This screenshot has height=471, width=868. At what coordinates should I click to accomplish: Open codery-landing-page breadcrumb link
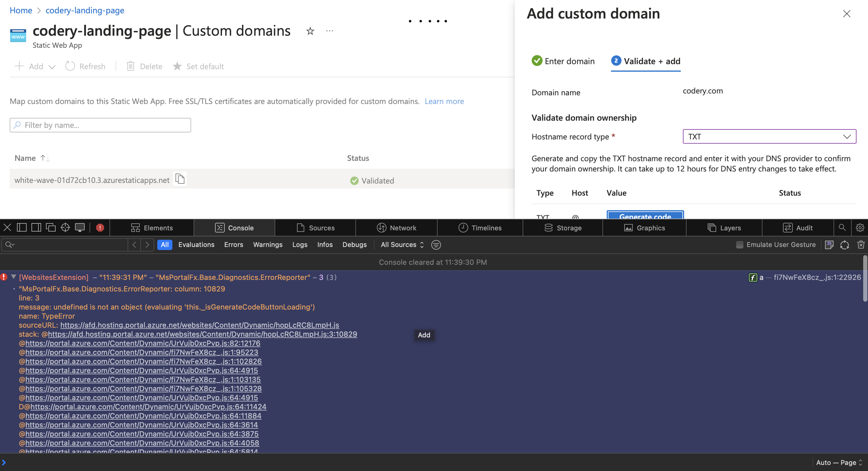[85, 10]
